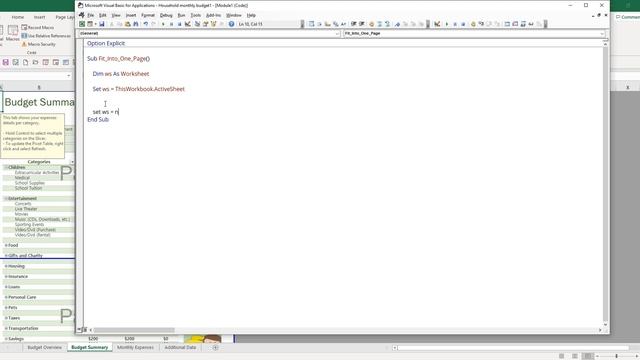This screenshot has width=640, height=360.
Task: Open the Insert menu in VBA editor
Action: (x=131, y=15)
